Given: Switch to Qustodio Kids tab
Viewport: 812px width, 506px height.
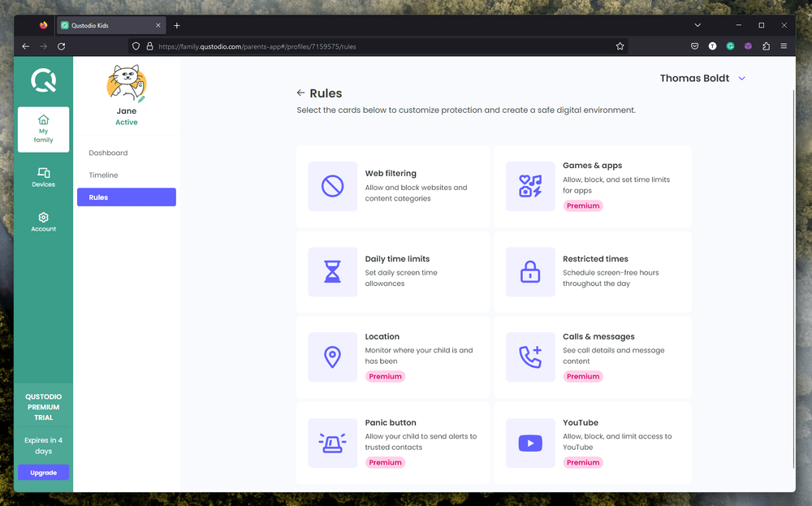Looking at the screenshot, I should click(x=110, y=25).
